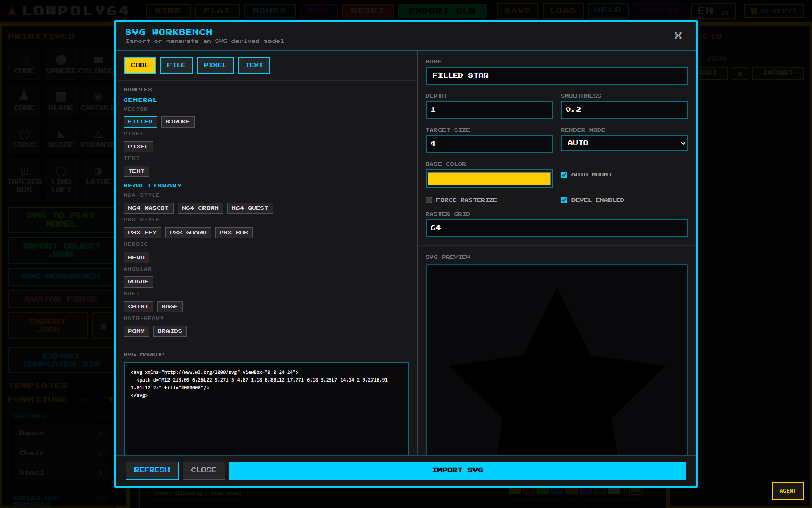Select the SAGE soft sample
The image size is (812, 508).
click(x=170, y=307)
